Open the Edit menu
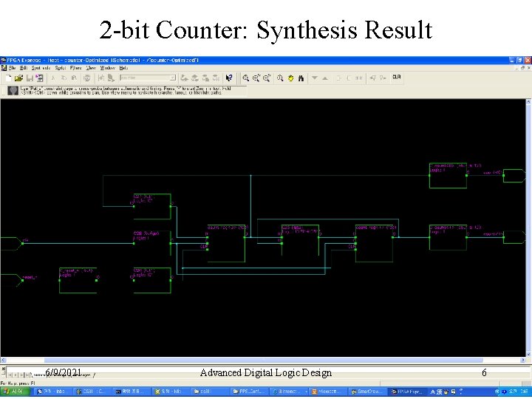The image size is (532, 399). (24, 68)
